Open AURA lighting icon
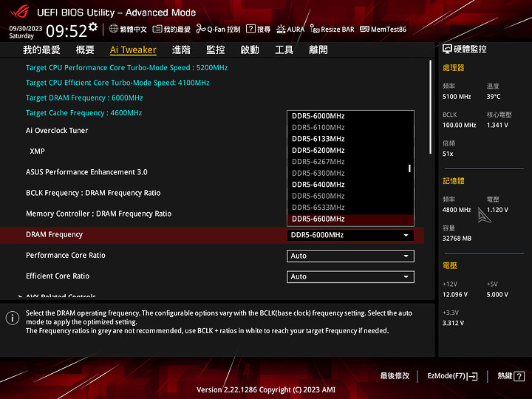Screen dimensions: 532x399 tap(281, 29)
